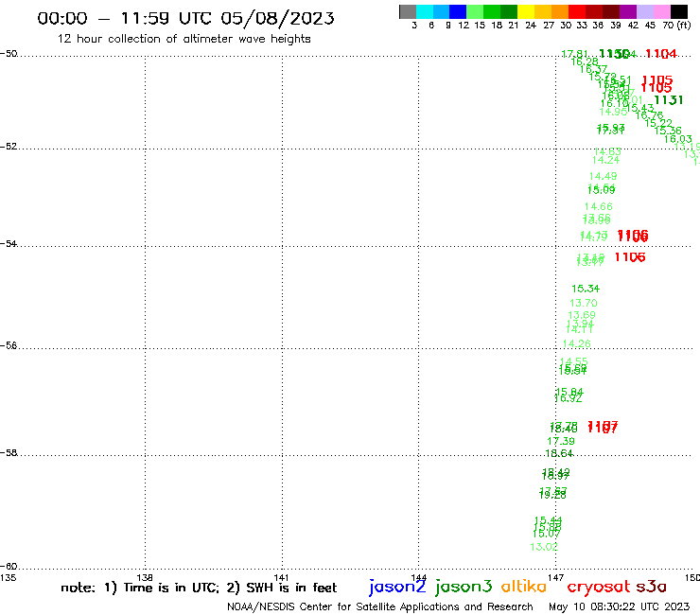This screenshot has width=700, height=615.
Task: Click wave height value 14.24
Action: click(x=605, y=160)
